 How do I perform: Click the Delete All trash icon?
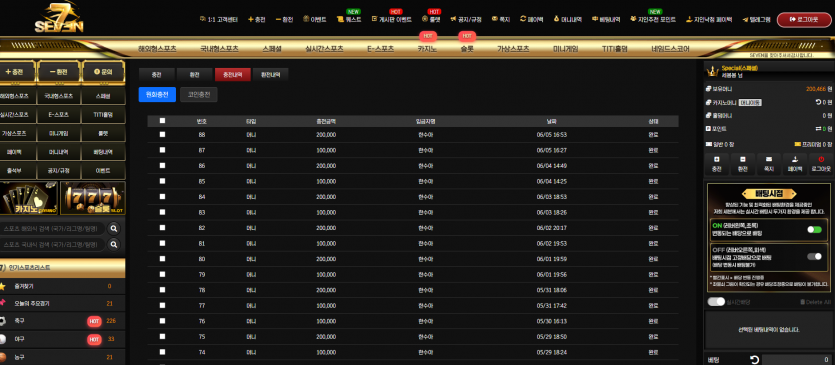coord(802,302)
